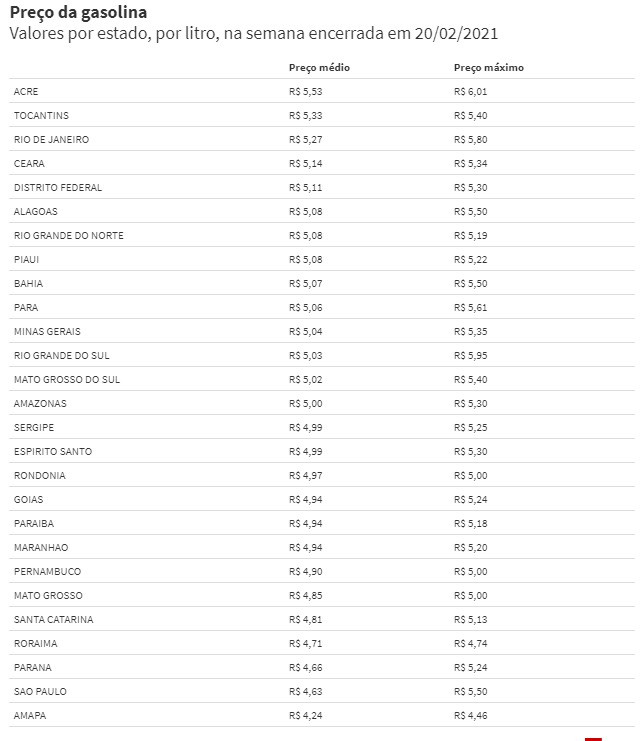Click AMAPA average price R$ 4,24
This screenshot has height=741, width=643.
click(306, 716)
